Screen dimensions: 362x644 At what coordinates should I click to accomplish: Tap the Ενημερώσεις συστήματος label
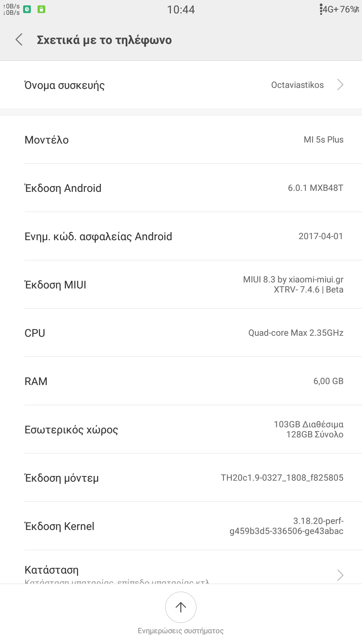pyautogui.click(x=181, y=631)
